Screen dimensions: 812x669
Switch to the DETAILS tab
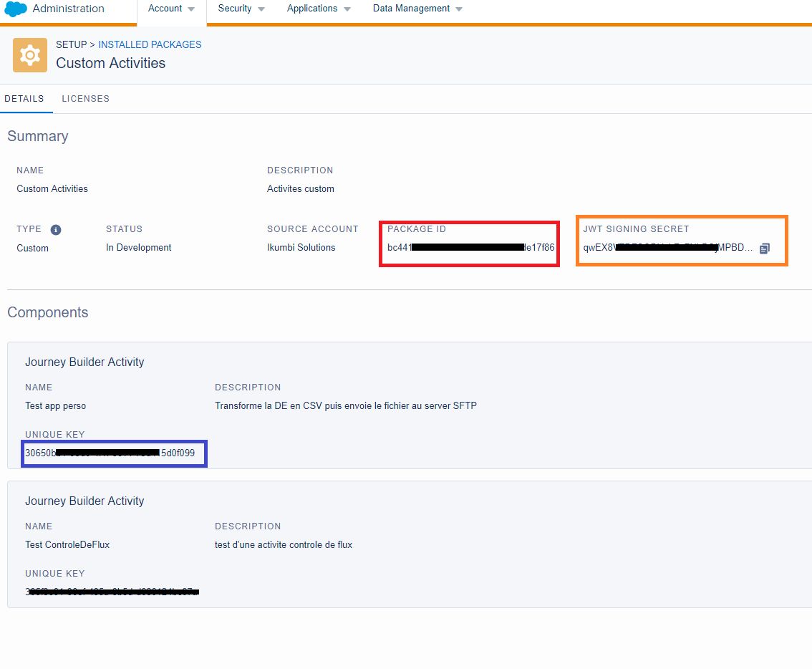tap(24, 98)
